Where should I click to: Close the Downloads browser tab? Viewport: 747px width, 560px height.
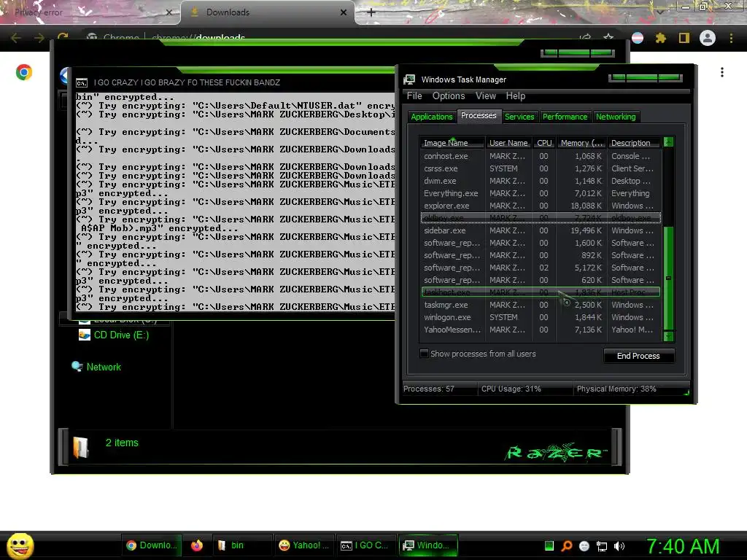coord(344,12)
